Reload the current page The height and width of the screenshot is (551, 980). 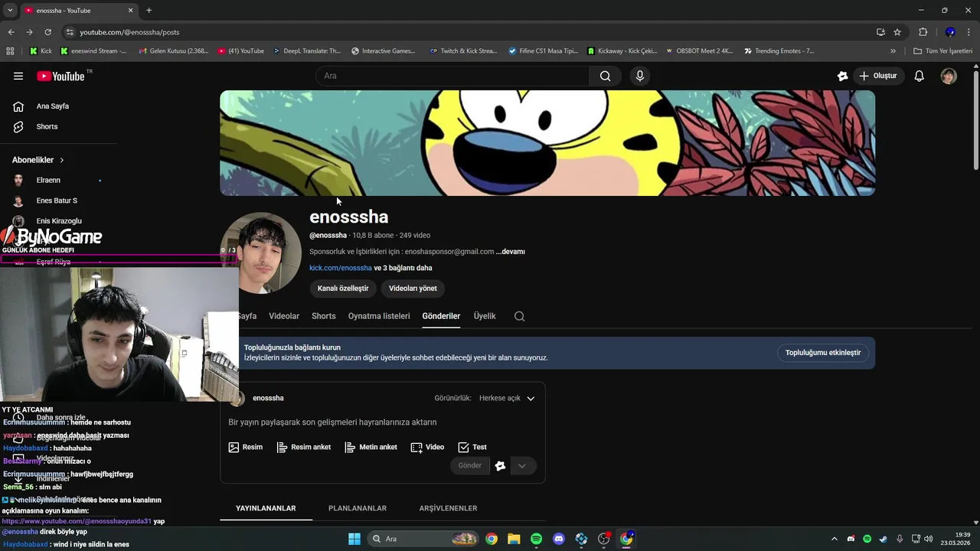47,32
